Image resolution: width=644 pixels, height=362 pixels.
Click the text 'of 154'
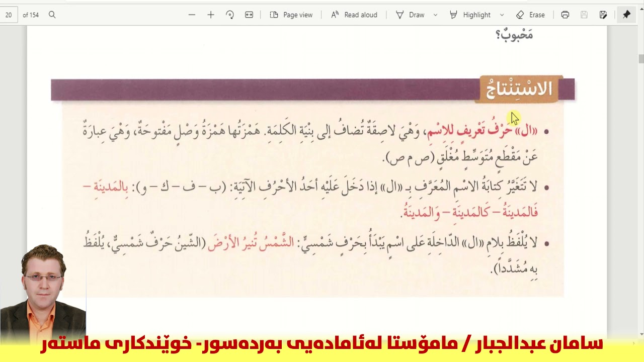pos(31,15)
